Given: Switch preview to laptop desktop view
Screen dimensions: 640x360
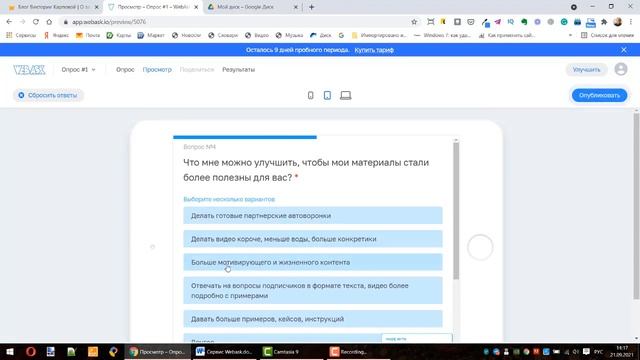Looking at the screenshot, I should point(346,95).
